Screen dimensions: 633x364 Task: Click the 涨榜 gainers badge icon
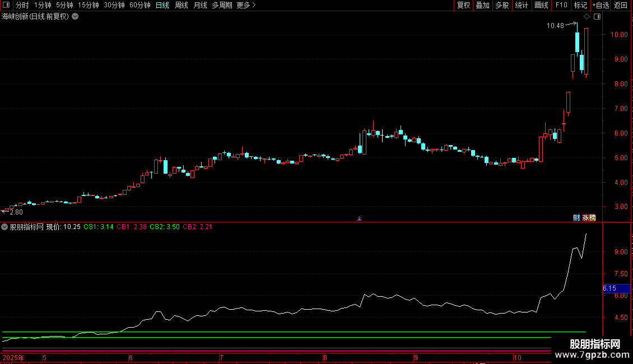click(589, 217)
